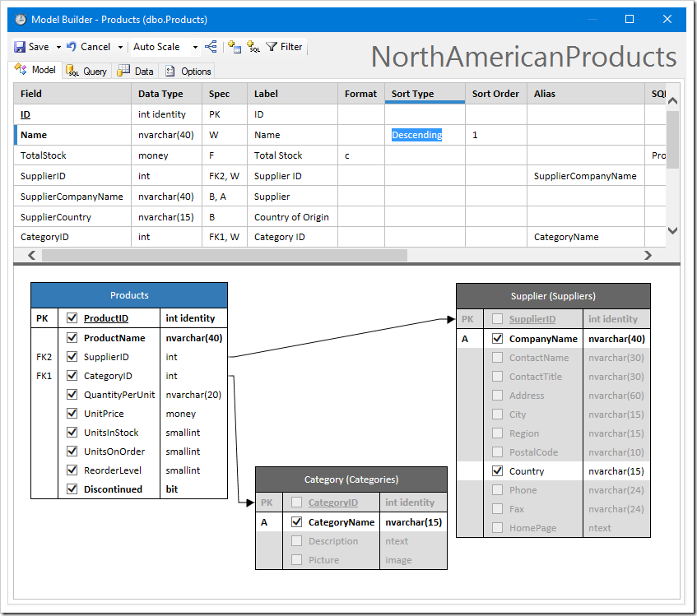Viewport: 697px width, 616px height.
Task: Click the Save floppy disk icon
Action: [x=21, y=47]
